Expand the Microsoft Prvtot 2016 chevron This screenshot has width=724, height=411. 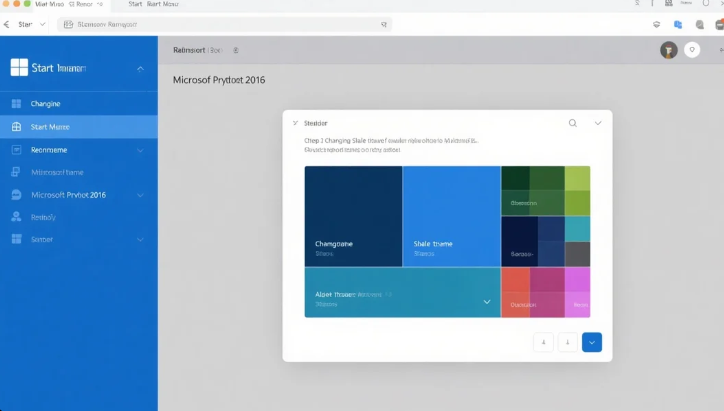[x=140, y=195]
